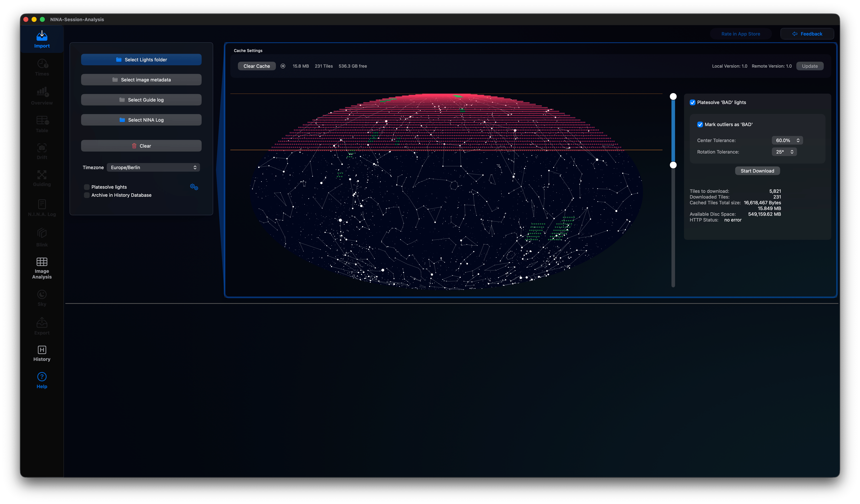Click Select Lights folder button
This screenshot has width=860, height=504.
[141, 60]
